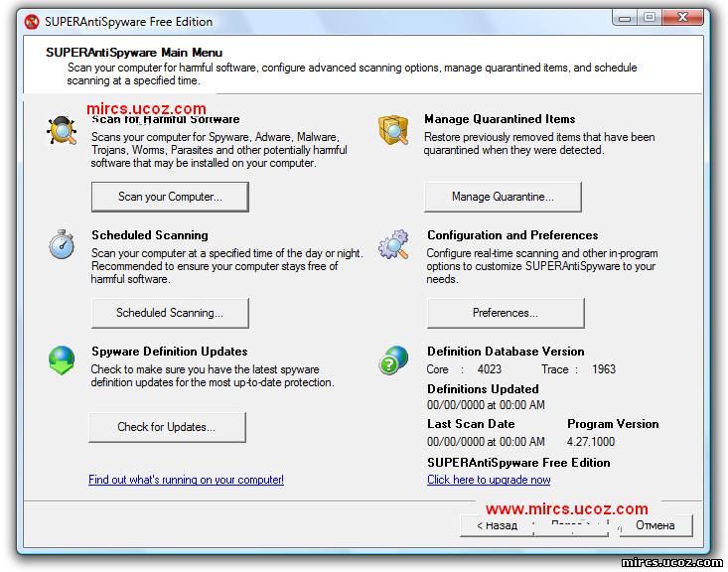This screenshot has width=728, height=572.
Task: Click the bug magnifier scan icon
Action: pyautogui.click(x=62, y=130)
